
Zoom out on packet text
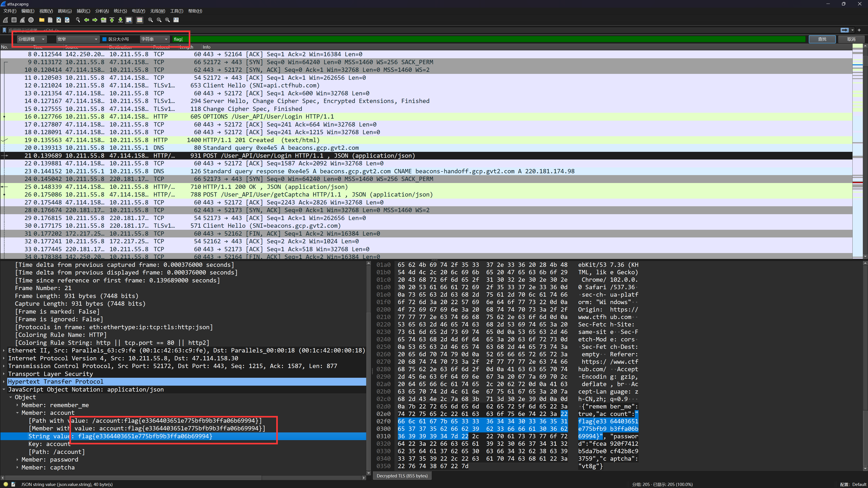[159, 20]
